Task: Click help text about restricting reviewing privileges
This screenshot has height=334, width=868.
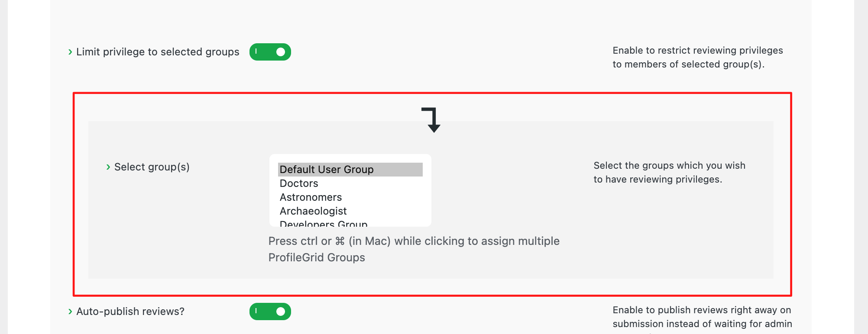Action: (x=698, y=57)
